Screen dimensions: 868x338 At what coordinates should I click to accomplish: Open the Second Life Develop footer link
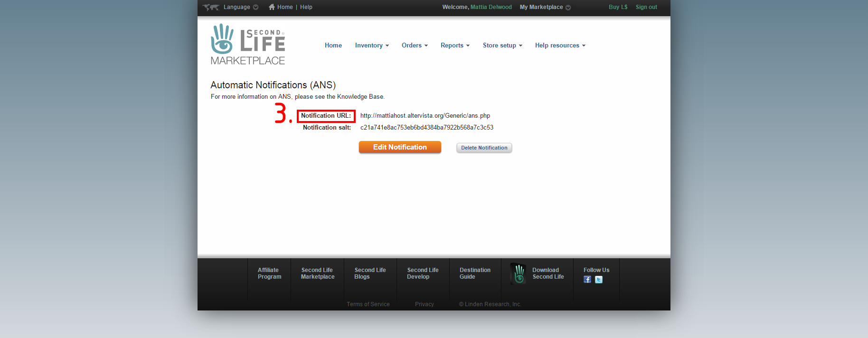coord(423,273)
